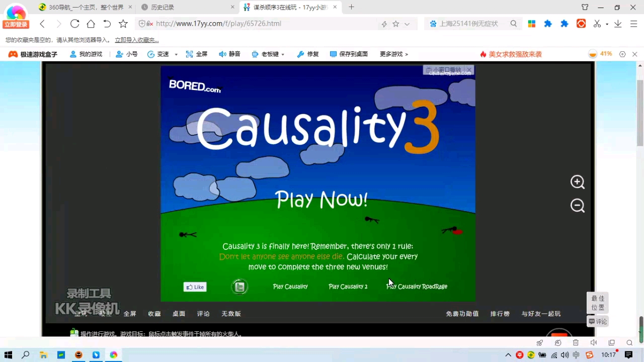Click 桌面 below the game
The image size is (644, 362).
tap(179, 314)
